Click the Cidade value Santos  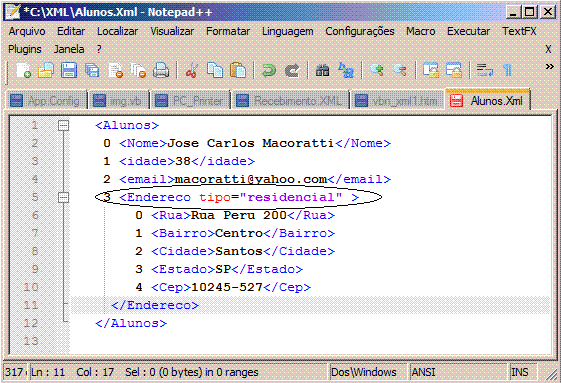pyautogui.click(x=239, y=251)
